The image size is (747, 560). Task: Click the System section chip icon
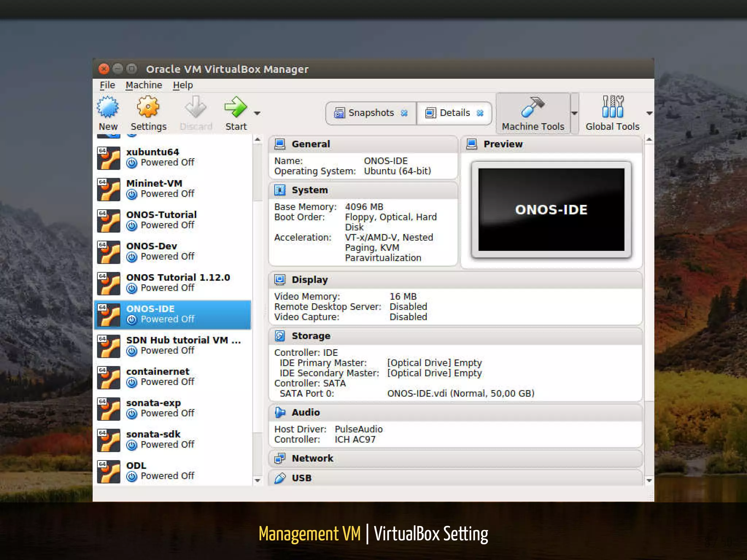[280, 190]
